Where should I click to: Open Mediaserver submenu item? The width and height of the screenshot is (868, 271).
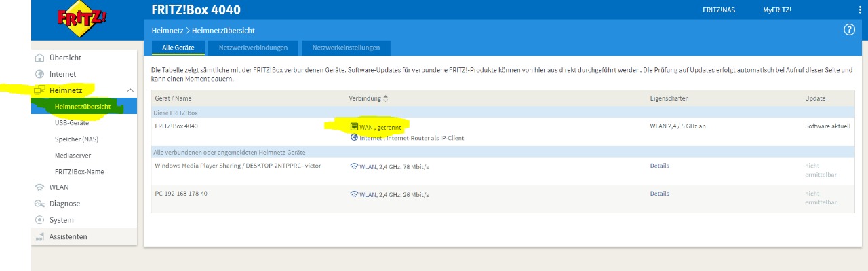73,156
